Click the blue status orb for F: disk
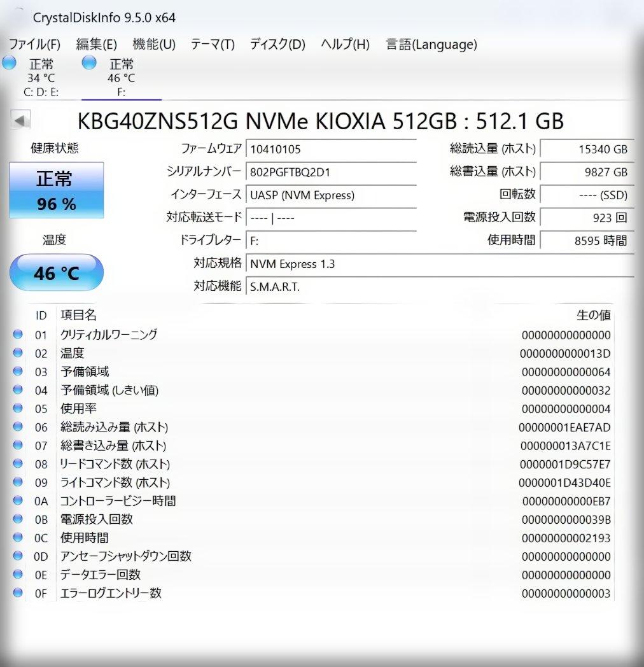This screenshot has width=644, height=667. click(89, 62)
